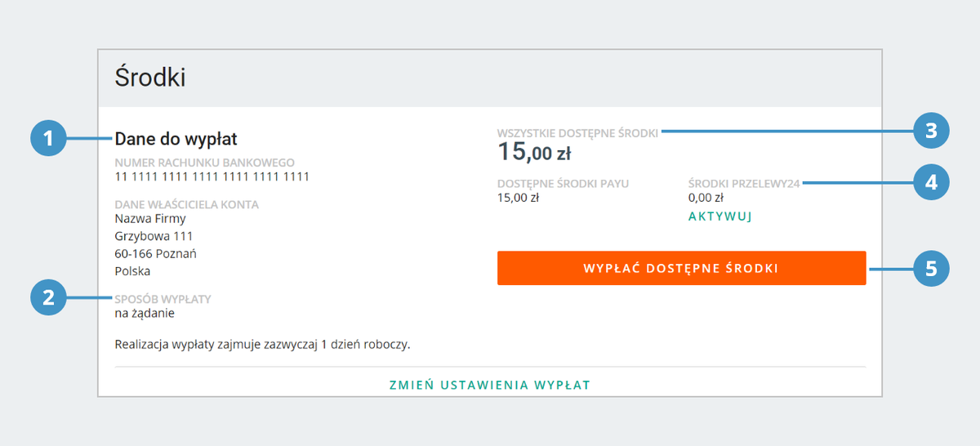980x446 pixels.
Task: Click the Sposób wypłaty label
Action: (163, 299)
